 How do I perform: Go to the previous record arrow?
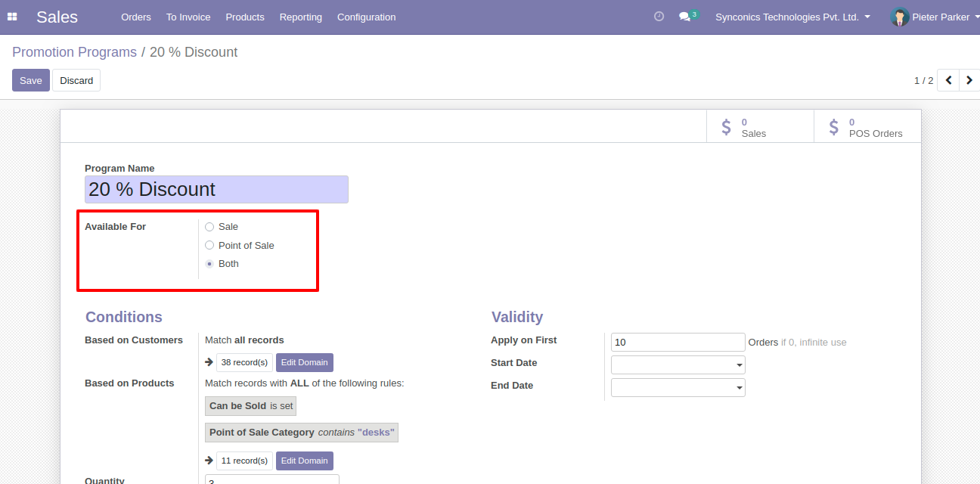[948, 80]
